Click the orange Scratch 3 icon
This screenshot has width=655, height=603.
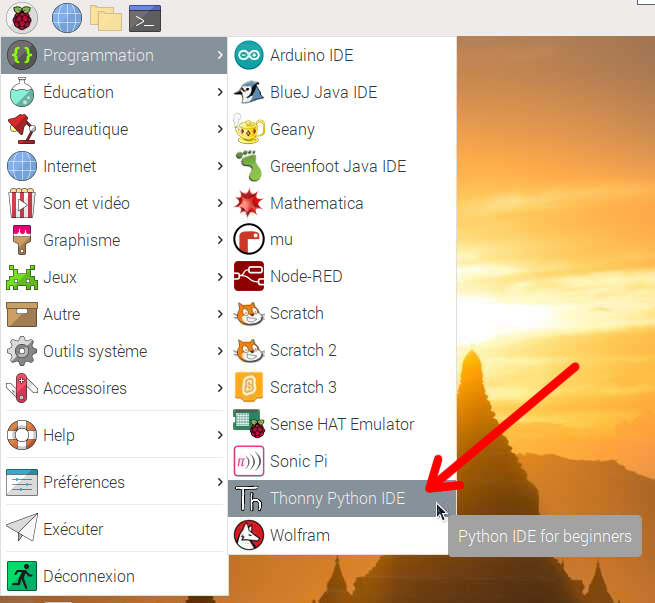coord(249,387)
